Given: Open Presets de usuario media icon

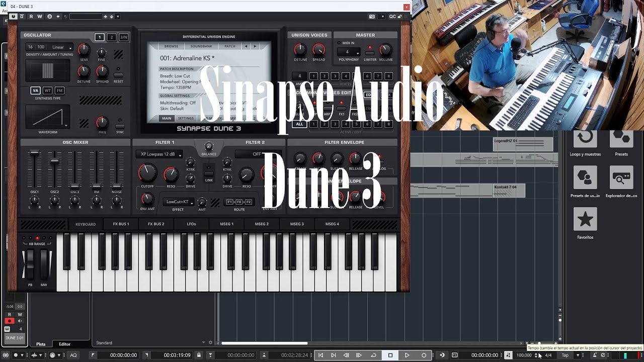Looking at the screenshot, I should (x=585, y=178).
